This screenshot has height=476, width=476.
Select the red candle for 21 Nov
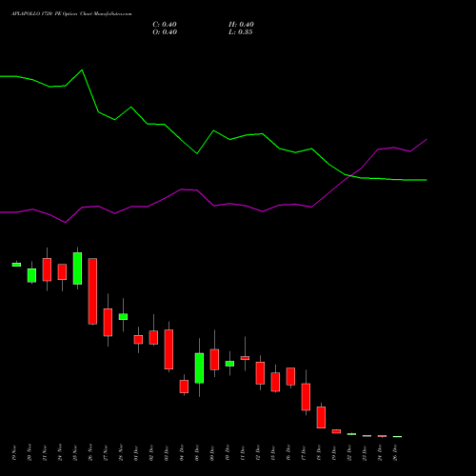[47, 269]
